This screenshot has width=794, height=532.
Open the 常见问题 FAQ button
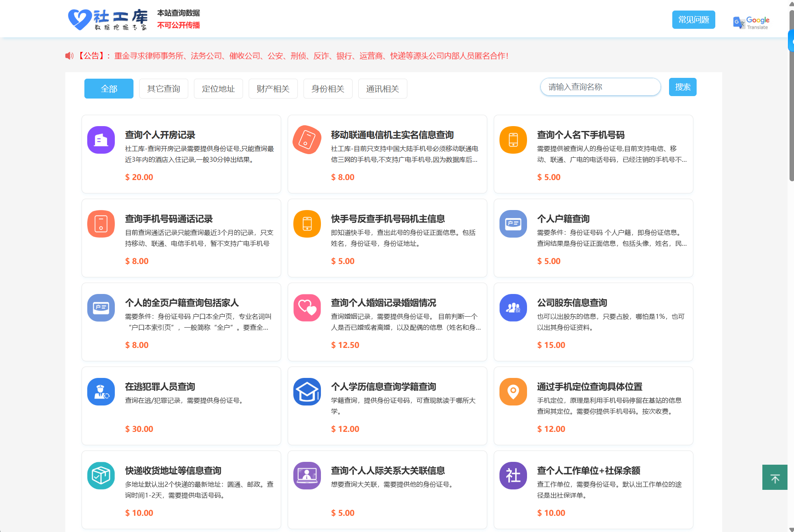coord(693,20)
